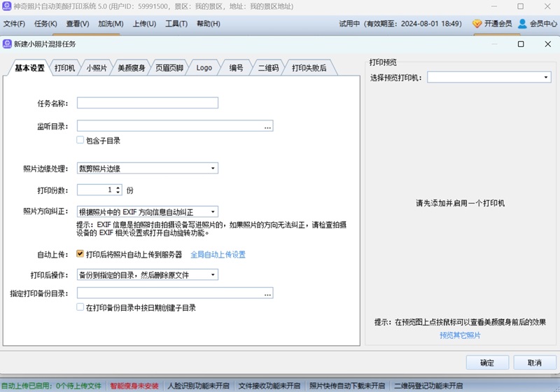Expand 选择预览打印机 dropdown
This screenshot has height=392, width=560.
[x=545, y=77]
